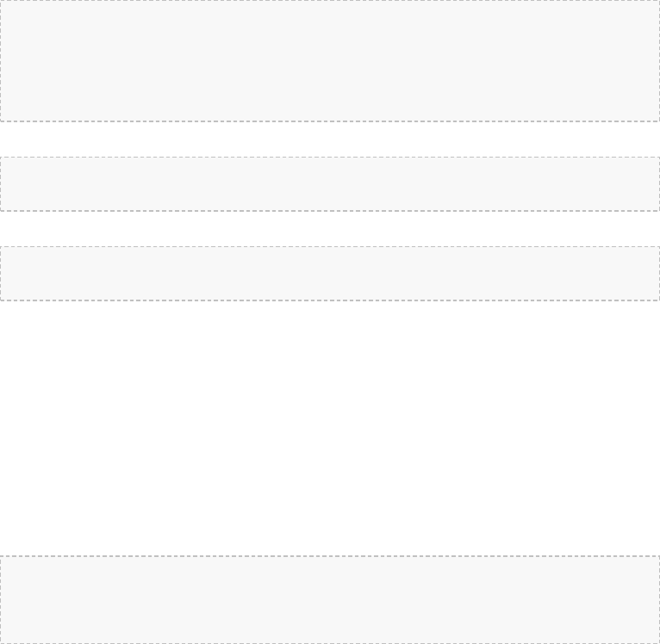Click the tallest dashed placeholder box
660x644 pixels.
pyautogui.click(x=330, y=60)
